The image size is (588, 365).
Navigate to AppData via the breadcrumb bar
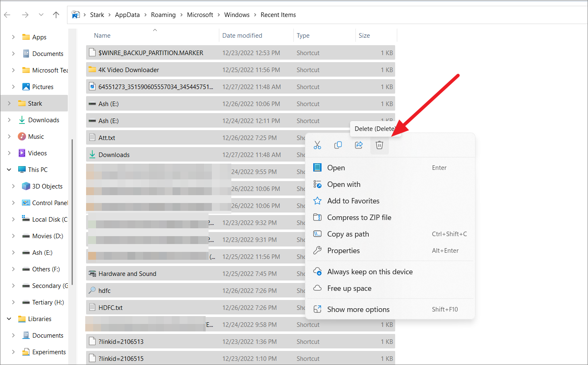click(x=127, y=15)
